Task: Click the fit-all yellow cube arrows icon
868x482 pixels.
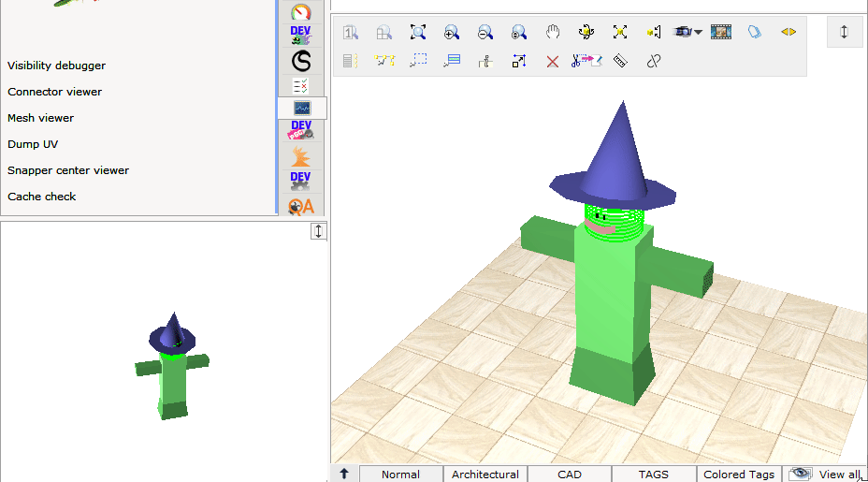Action: pos(620,32)
